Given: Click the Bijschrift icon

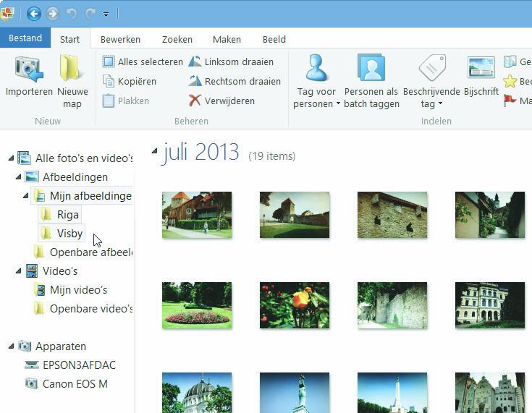Looking at the screenshot, I should [481, 67].
